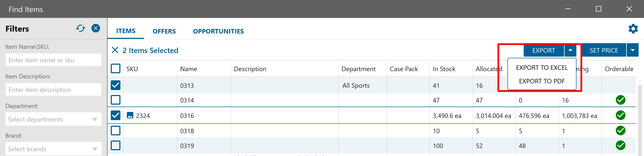Image resolution: width=644 pixels, height=156 pixels.
Task: Click the item name or SKU field
Action: tap(53, 60)
